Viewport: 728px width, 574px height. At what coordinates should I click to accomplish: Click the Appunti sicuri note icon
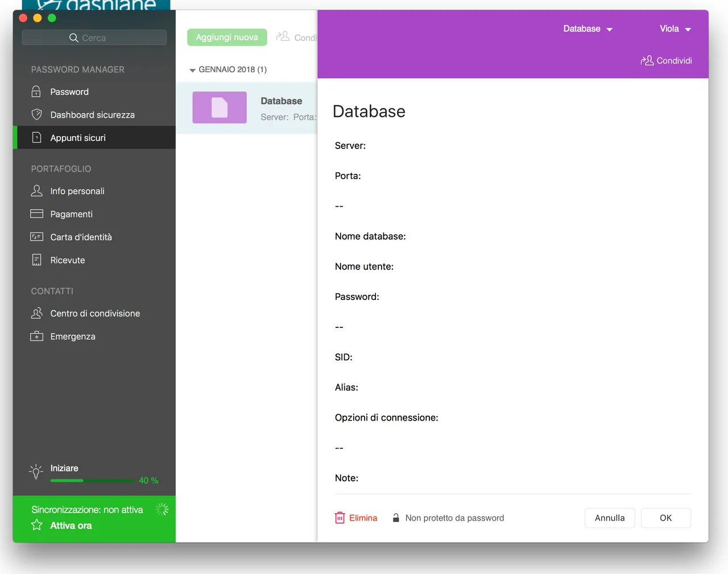coord(36,138)
